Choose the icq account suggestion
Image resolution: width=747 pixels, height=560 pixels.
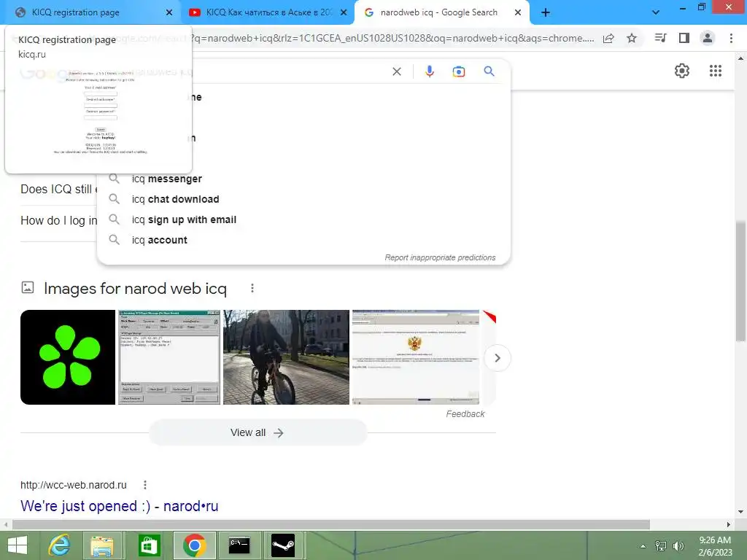pos(303,240)
